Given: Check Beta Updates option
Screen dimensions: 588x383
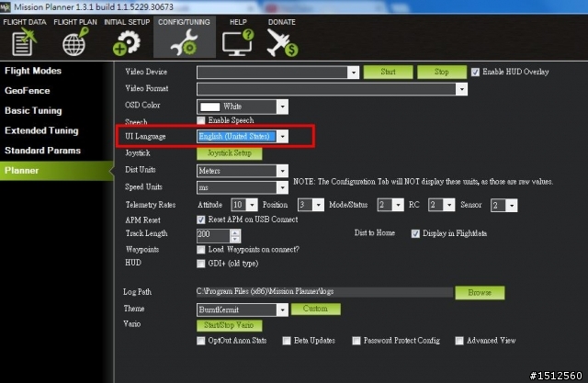Looking at the screenshot, I should point(287,341).
